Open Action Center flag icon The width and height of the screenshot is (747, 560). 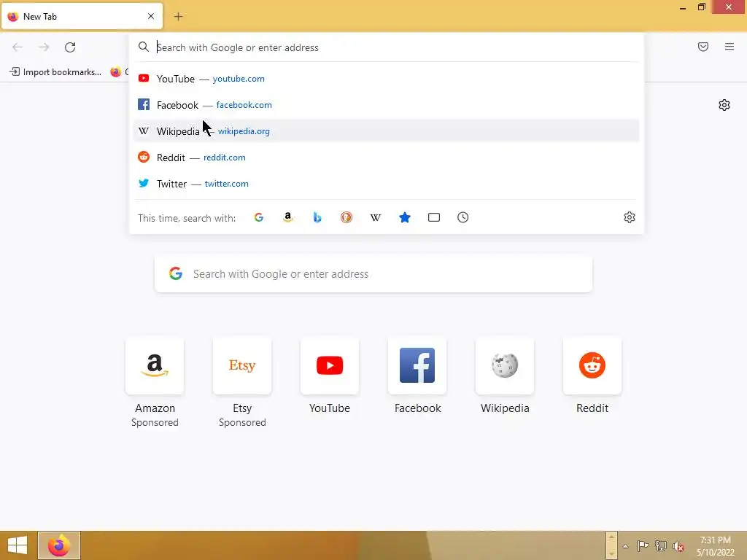click(643, 546)
